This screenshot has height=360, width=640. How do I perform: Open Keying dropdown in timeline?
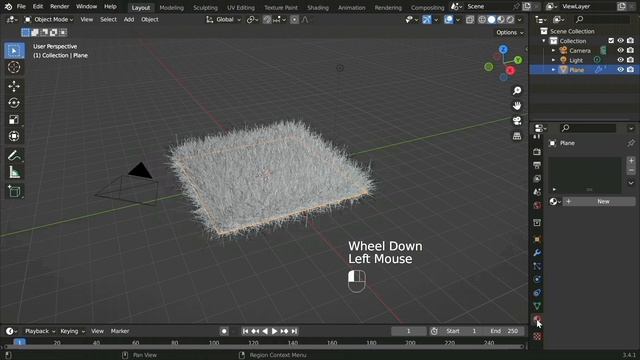73,331
